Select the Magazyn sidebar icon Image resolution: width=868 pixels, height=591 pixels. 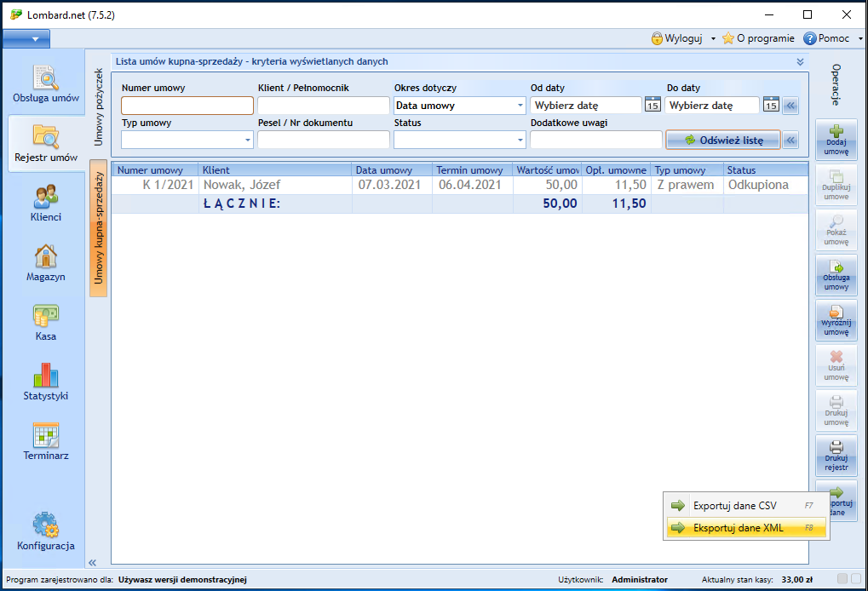pos(44,264)
